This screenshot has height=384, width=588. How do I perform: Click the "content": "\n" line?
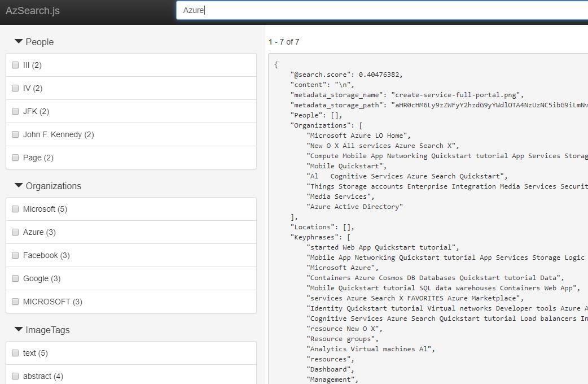(322, 85)
